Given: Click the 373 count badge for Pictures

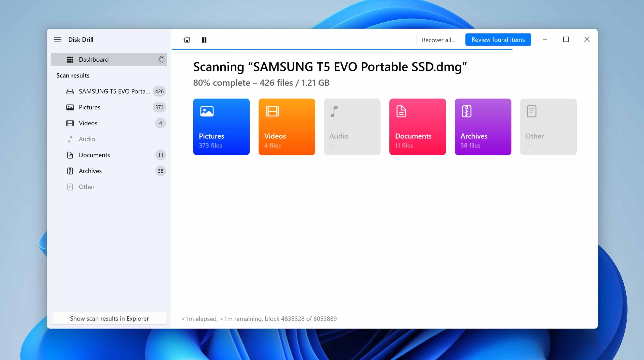Looking at the screenshot, I should [x=159, y=107].
